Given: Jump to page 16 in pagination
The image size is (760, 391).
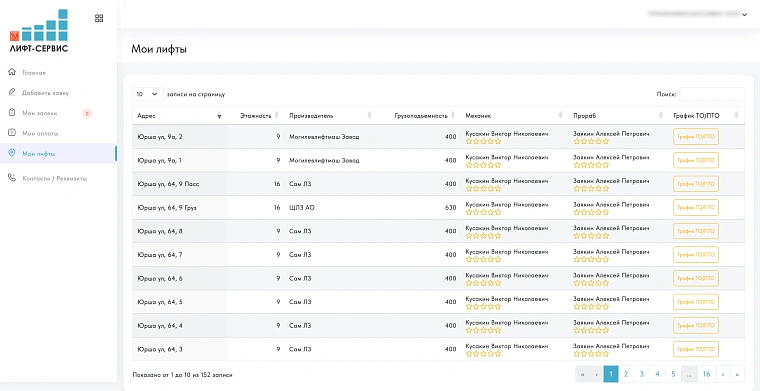Looking at the screenshot, I should pos(706,374).
